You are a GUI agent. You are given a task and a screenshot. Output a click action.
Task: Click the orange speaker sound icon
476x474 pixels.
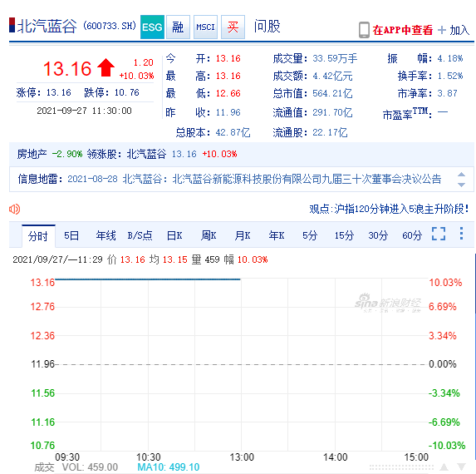[x=14, y=209]
